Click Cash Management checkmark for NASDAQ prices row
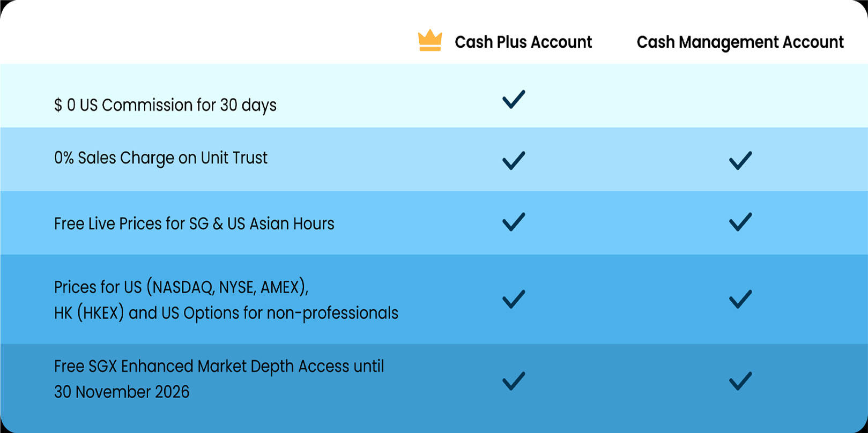Viewport: 868px width, 433px height. coord(740,299)
